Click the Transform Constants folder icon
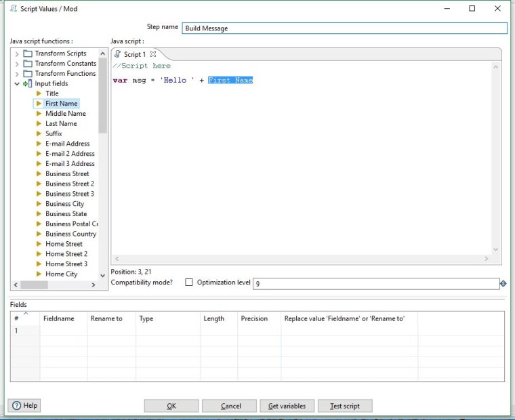 point(28,64)
